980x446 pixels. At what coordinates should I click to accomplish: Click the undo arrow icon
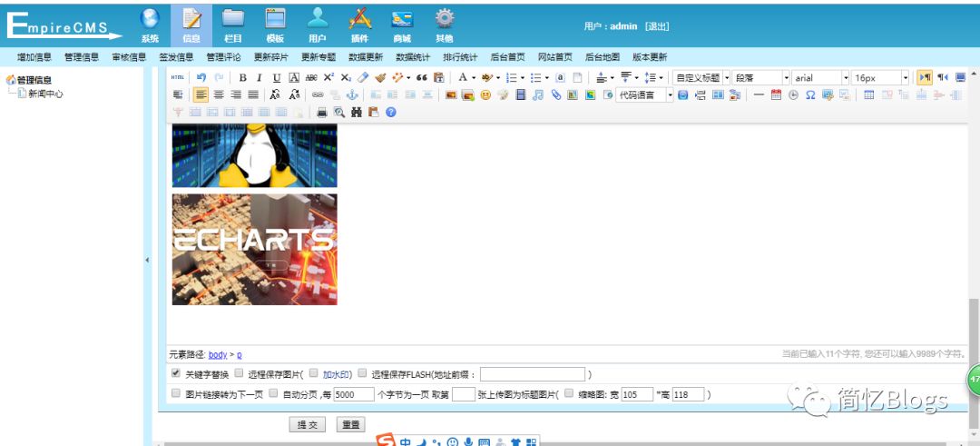[201, 78]
